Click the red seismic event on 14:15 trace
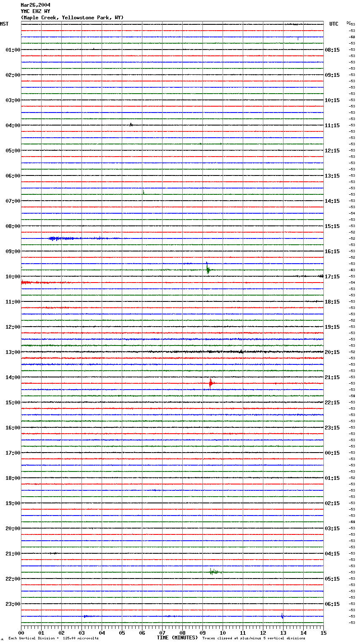The width and height of the screenshot is (357, 644). 211,383
